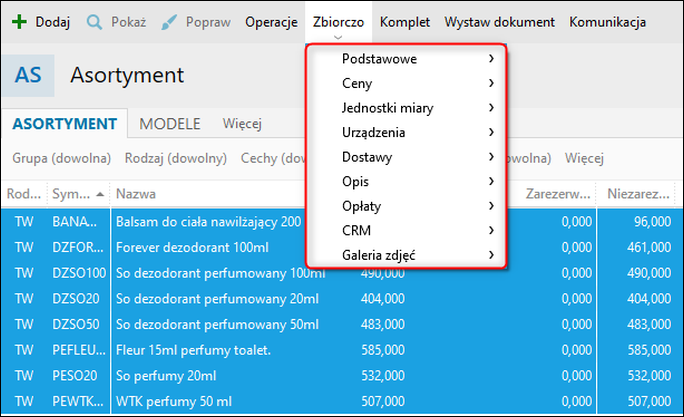Click the arrow beside Jednostki miary
684x417 pixels.
tap(491, 107)
